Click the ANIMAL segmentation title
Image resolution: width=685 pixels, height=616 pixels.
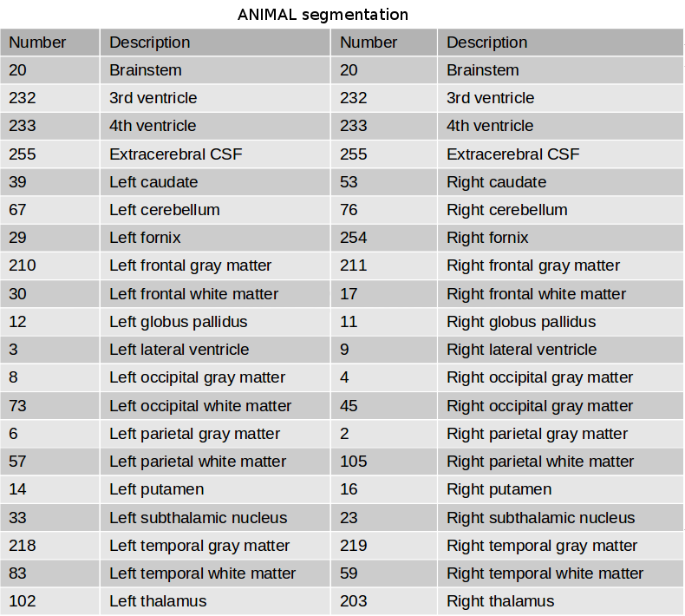pyautogui.click(x=323, y=15)
